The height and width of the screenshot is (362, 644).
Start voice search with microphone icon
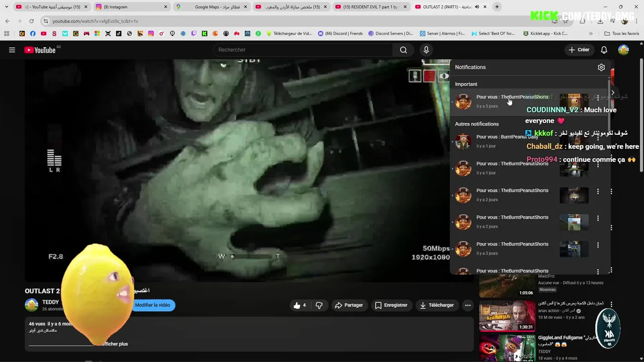pos(426,50)
